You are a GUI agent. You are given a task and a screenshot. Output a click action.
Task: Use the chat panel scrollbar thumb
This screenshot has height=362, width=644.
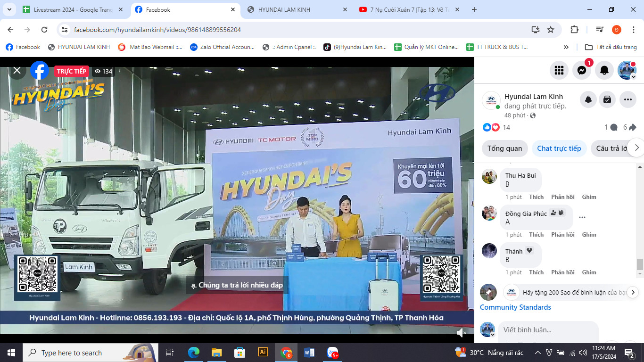(x=640, y=264)
